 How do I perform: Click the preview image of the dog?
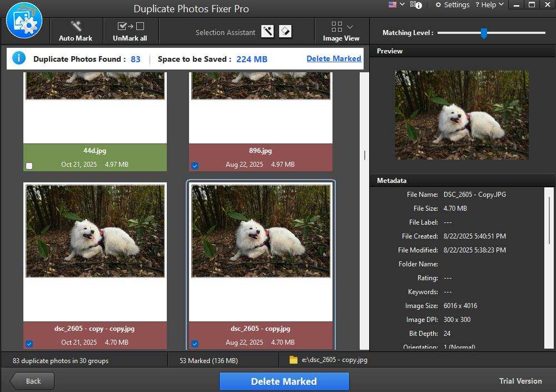(461, 115)
